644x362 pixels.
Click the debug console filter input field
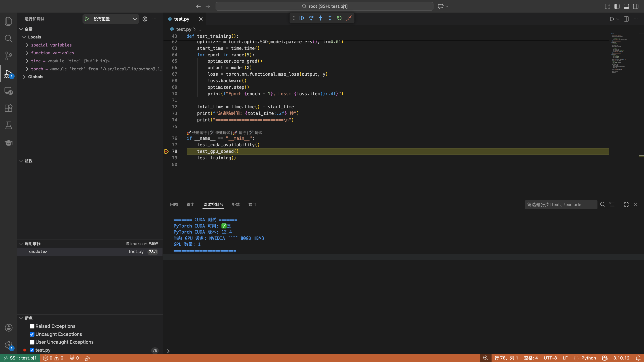561,204
